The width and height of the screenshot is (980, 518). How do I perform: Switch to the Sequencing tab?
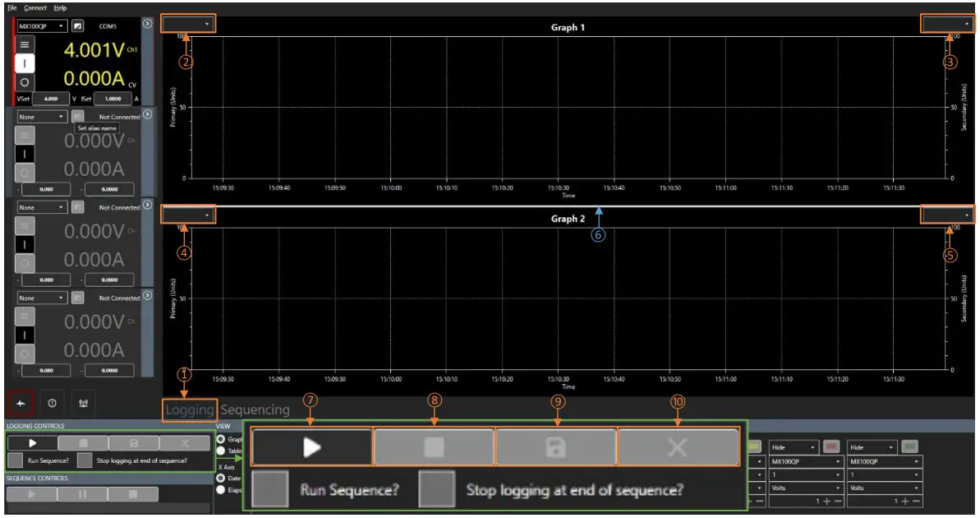point(255,409)
